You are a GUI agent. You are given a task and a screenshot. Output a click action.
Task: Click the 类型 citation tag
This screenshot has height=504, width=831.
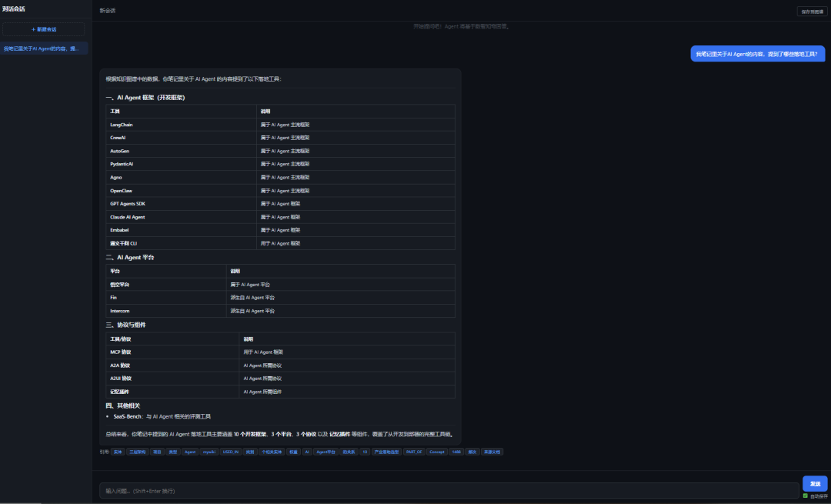(173, 452)
